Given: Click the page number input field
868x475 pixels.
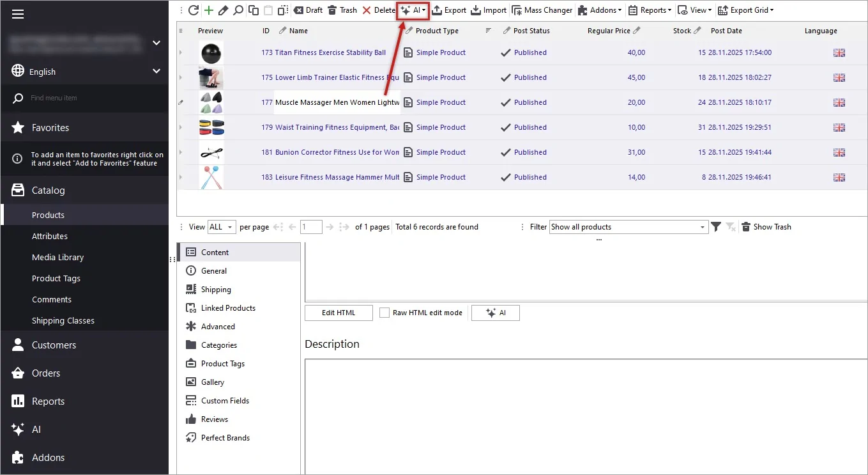Looking at the screenshot, I should point(311,226).
